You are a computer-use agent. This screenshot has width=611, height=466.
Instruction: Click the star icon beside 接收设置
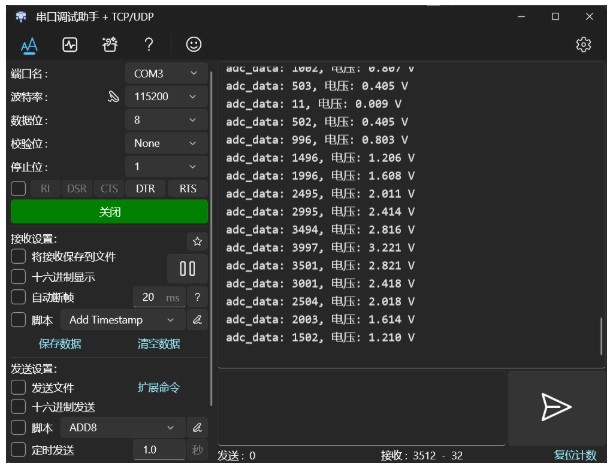197,241
